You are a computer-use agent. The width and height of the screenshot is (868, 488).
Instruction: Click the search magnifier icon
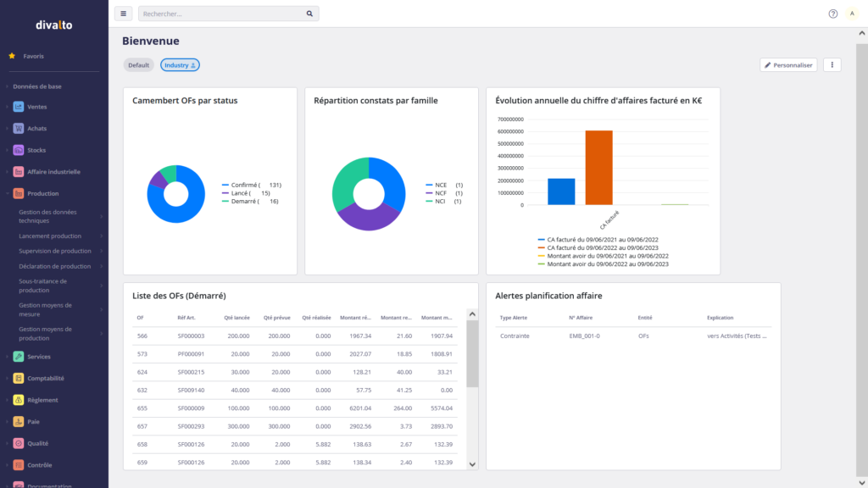(310, 14)
